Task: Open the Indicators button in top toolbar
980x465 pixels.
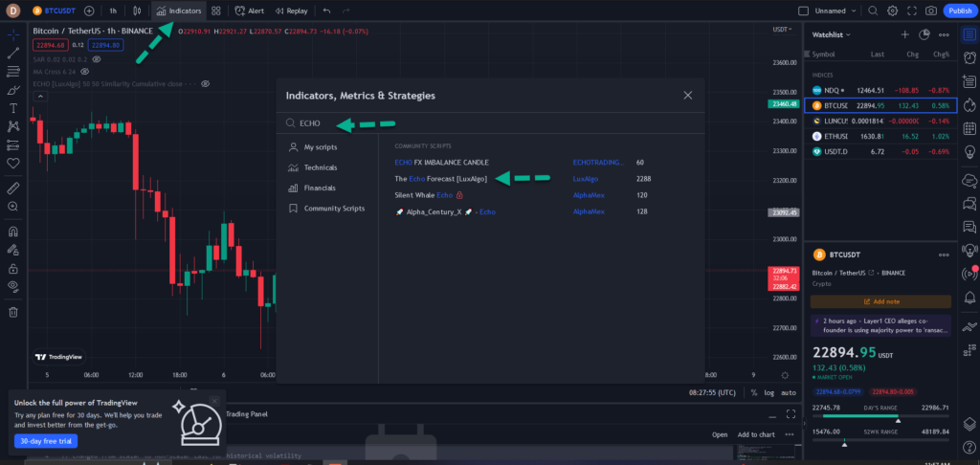Action: [x=179, y=11]
